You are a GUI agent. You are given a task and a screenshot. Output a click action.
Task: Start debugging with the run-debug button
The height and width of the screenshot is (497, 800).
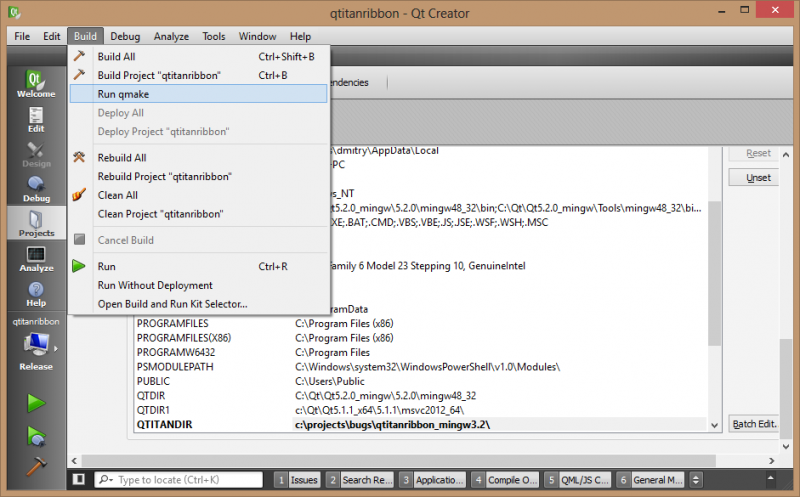pyautogui.click(x=35, y=436)
